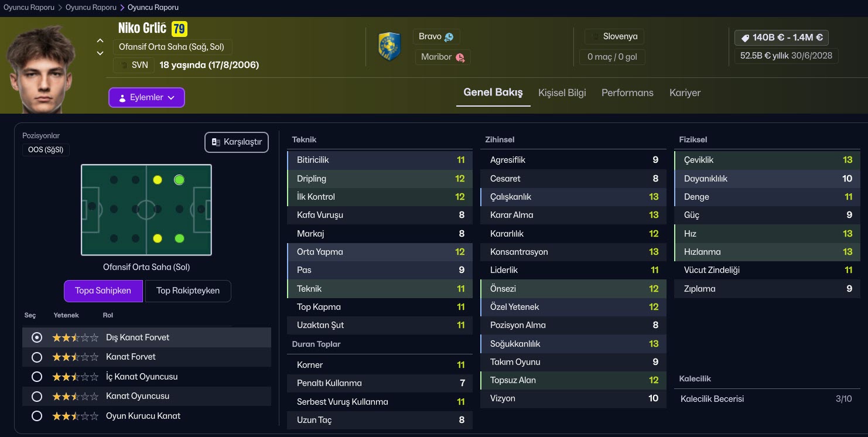Click the price tag transfer value icon
This screenshot has height=437, width=868.
745,37
